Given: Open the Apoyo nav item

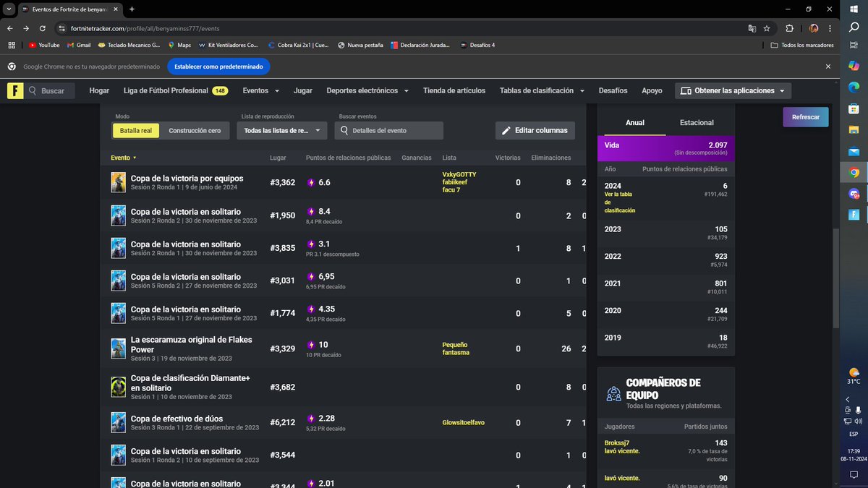Looking at the screenshot, I should (652, 91).
